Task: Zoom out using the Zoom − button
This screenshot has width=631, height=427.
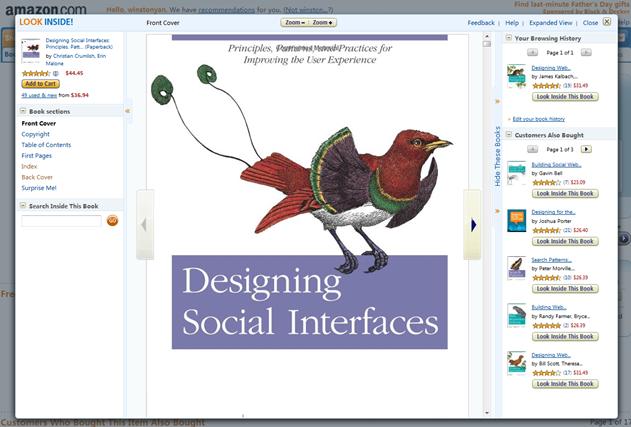Action: point(293,21)
